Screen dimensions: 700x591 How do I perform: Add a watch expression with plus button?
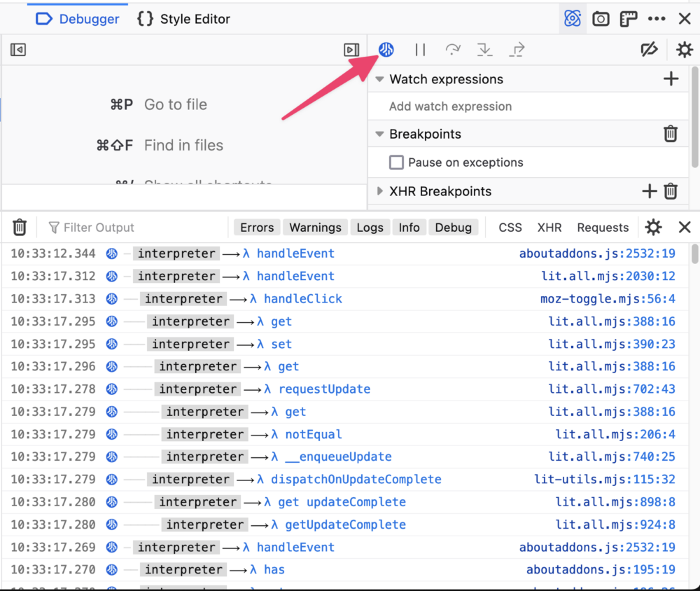(x=671, y=79)
